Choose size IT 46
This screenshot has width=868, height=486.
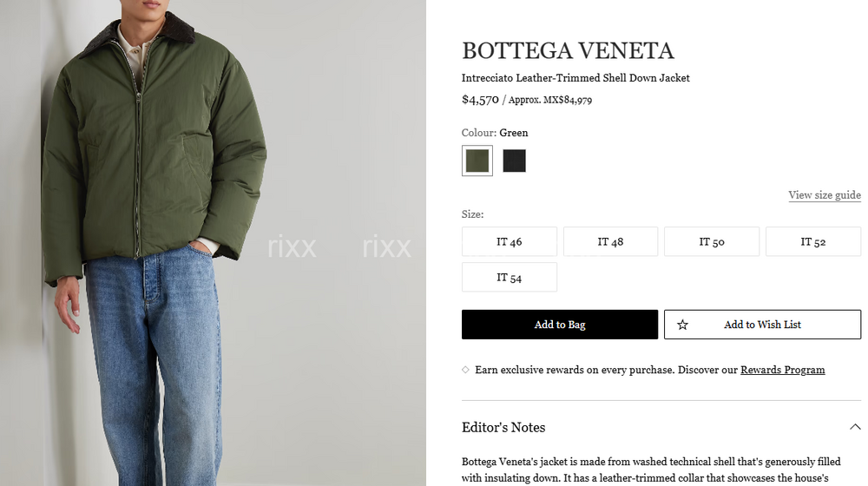(x=510, y=242)
